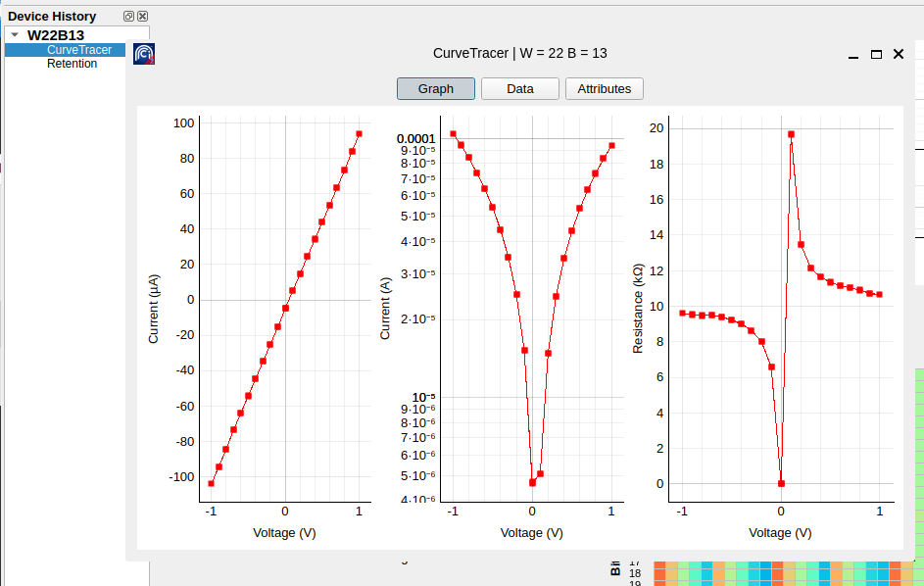Open the Attributes tab
Image resolution: width=924 pixels, height=586 pixels.
click(x=604, y=88)
